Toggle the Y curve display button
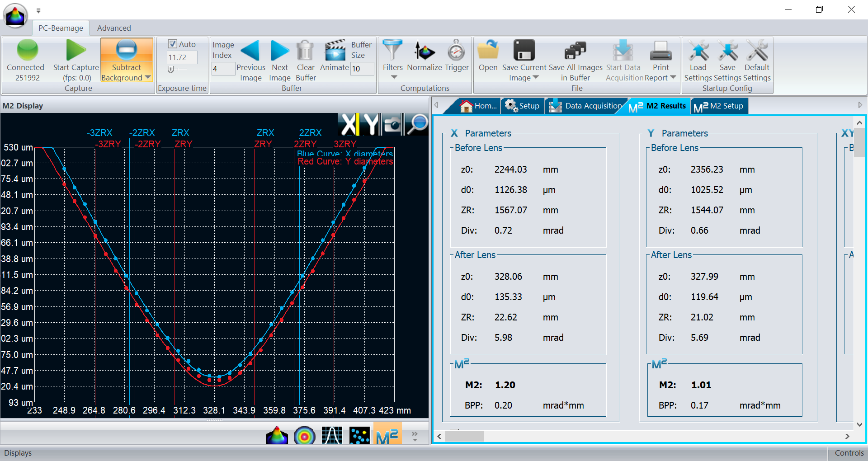 pyautogui.click(x=370, y=124)
